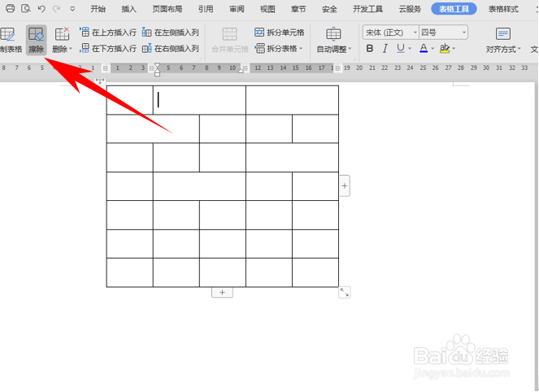Expand the 拆分表格 dropdown arrow
Viewport: 539px width, 392px height.
301,49
